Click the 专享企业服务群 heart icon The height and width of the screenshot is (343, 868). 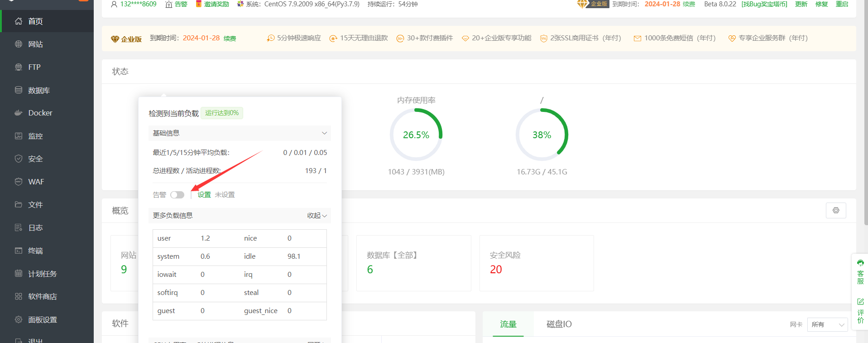coord(732,39)
